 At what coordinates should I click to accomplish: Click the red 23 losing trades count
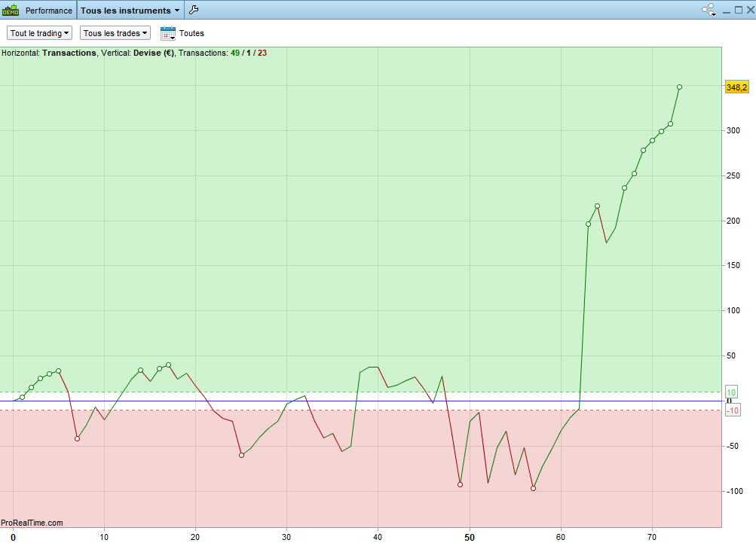point(262,53)
